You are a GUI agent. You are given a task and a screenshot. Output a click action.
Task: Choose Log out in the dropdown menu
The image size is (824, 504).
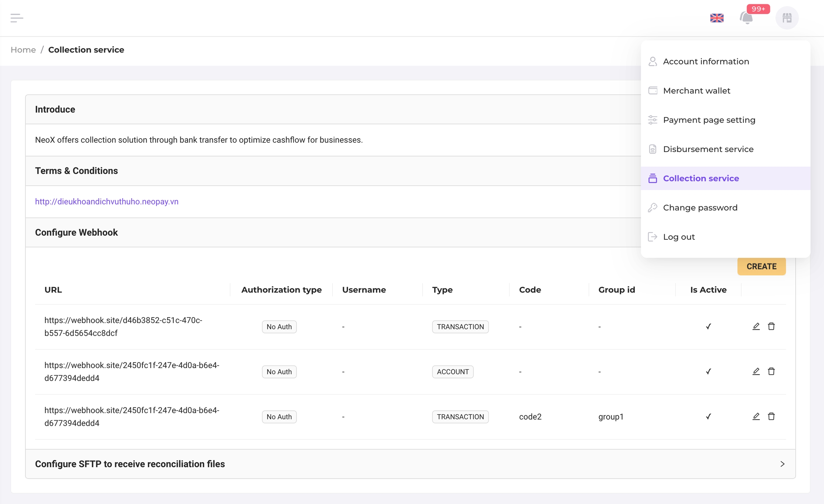[678, 237]
